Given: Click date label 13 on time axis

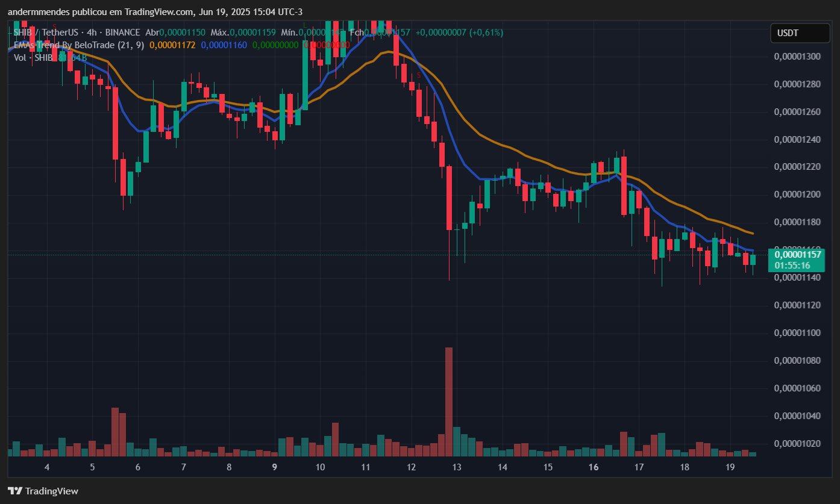Looking at the screenshot, I should coord(457,467).
